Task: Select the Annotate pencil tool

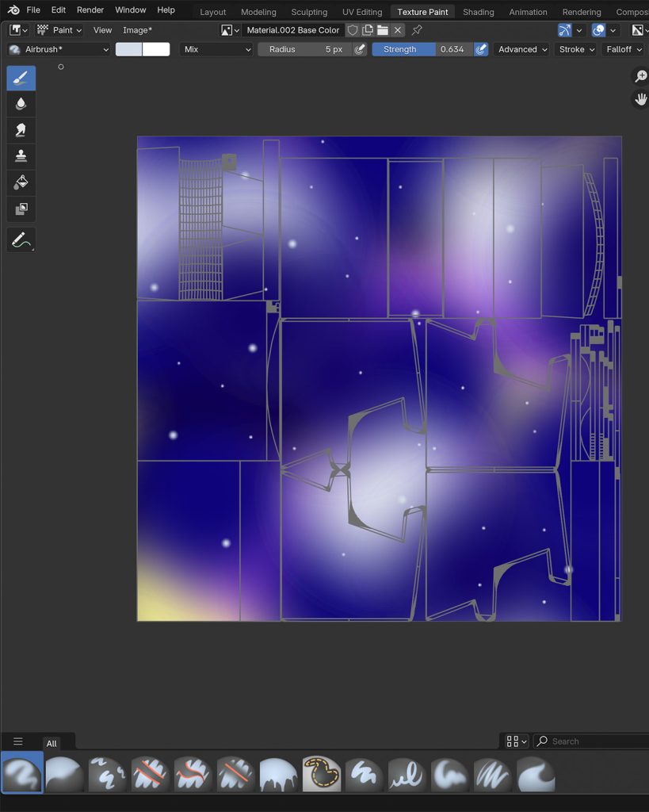Action: click(x=21, y=239)
